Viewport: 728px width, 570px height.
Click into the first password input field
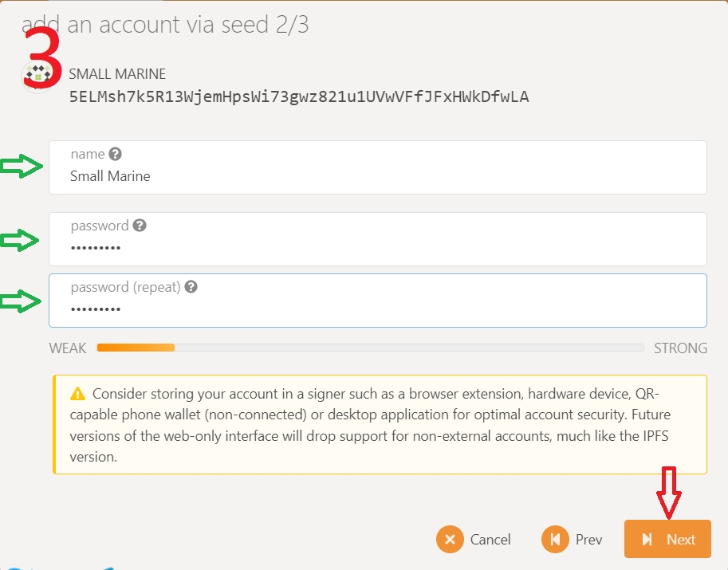(x=377, y=247)
